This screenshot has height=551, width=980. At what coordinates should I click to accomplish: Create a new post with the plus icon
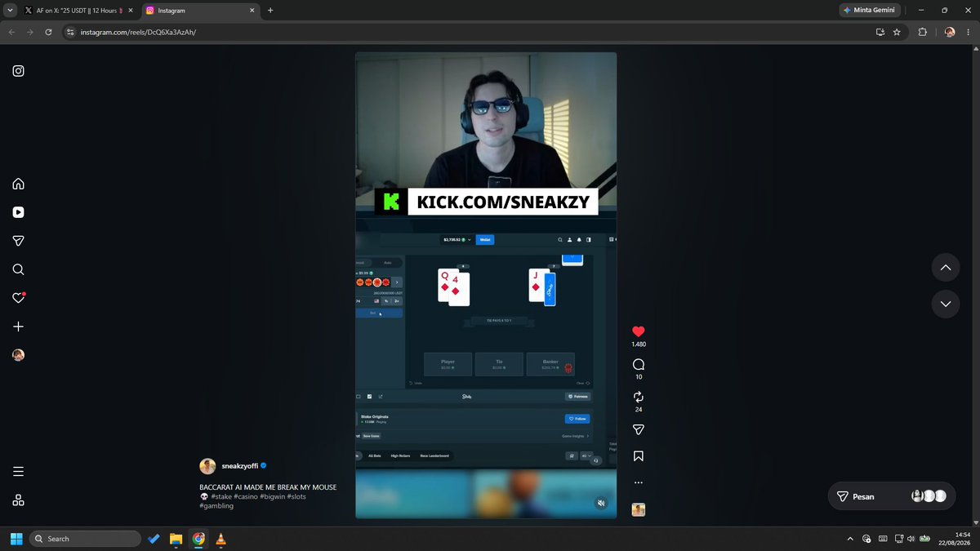(18, 327)
